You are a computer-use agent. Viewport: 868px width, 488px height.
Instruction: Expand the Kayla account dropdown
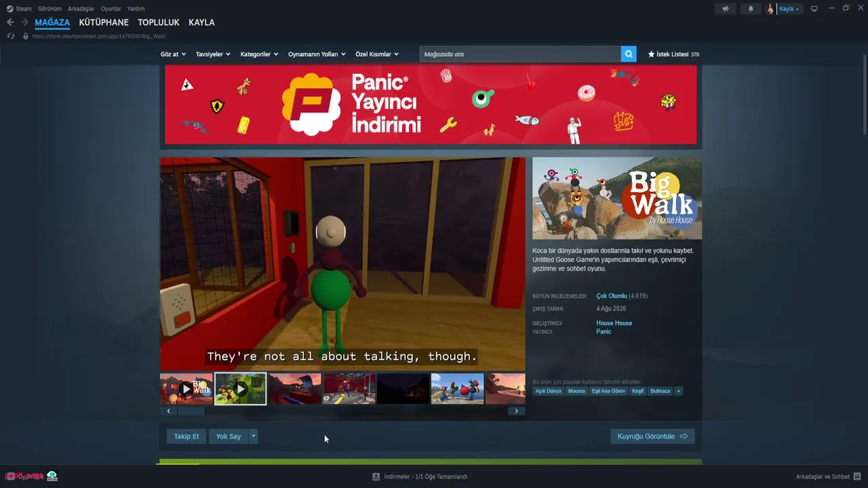[789, 9]
